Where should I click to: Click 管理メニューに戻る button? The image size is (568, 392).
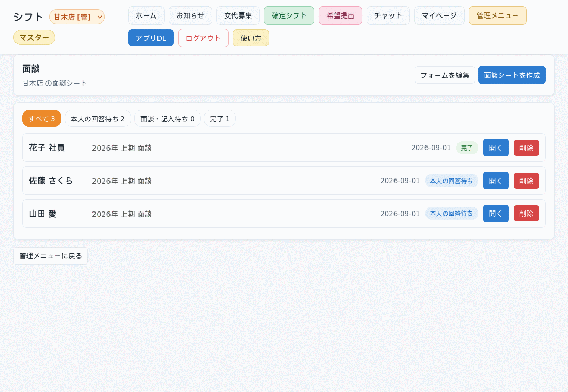pyautogui.click(x=51, y=256)
